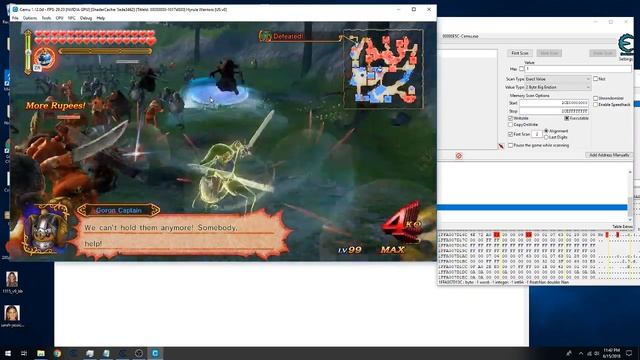640x360 pixels.
Task: Click the game minimap in Cemu window
Action: point(383,69)
